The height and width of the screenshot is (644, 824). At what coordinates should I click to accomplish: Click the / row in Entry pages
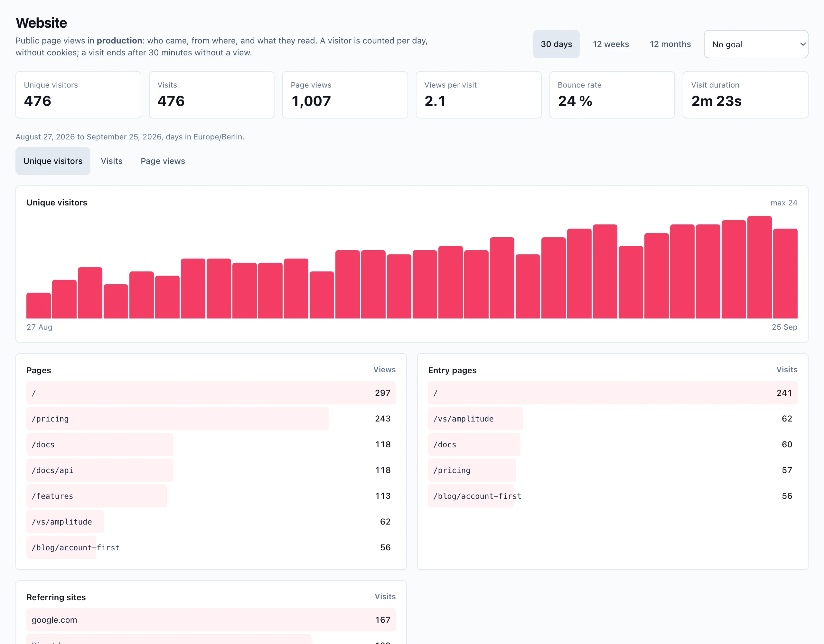pos(613,393)
